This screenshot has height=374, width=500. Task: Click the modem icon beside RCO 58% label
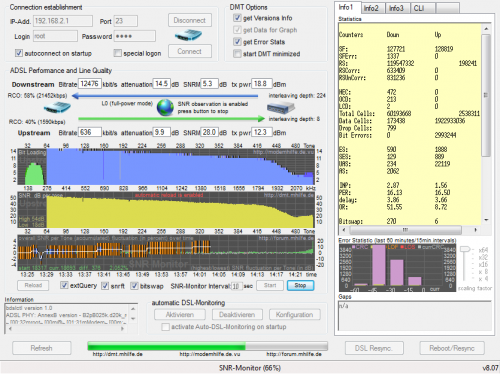(57, 108)
